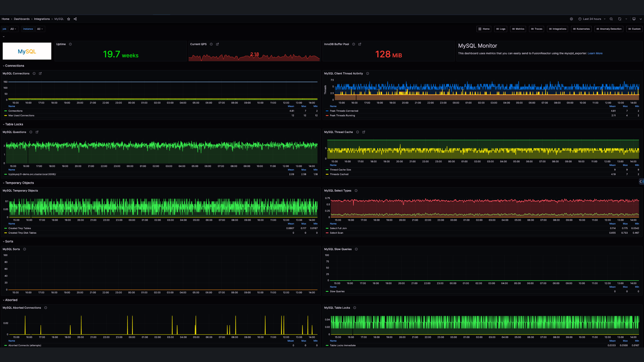Show info icon on MySQL Select Types panel
The image size is (644, 362).
(356, 191)
